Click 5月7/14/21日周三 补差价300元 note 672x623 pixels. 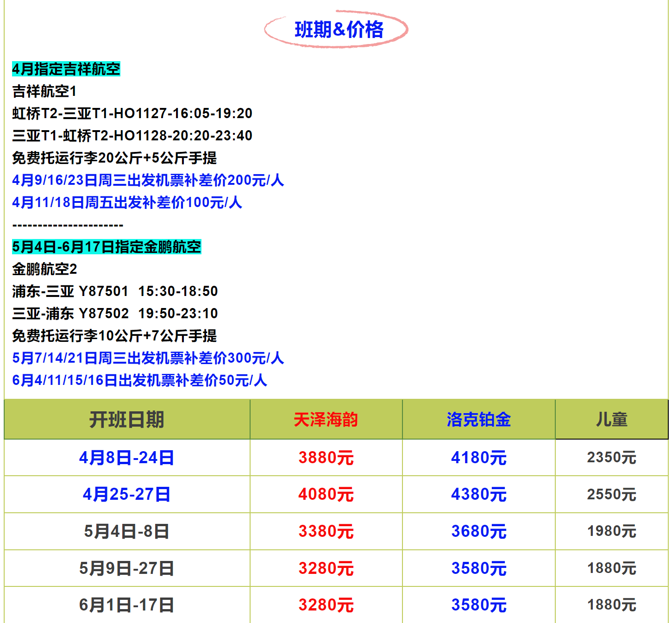point(148,358)
